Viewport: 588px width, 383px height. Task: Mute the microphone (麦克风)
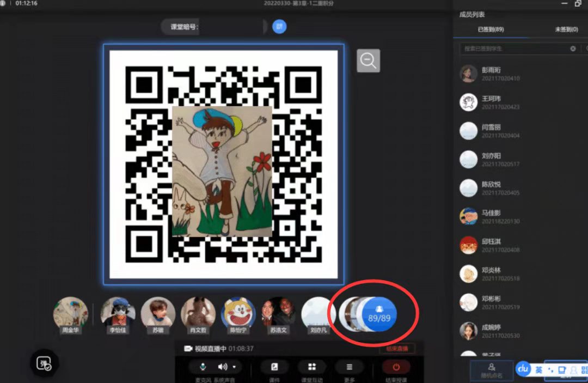[203, 367]
